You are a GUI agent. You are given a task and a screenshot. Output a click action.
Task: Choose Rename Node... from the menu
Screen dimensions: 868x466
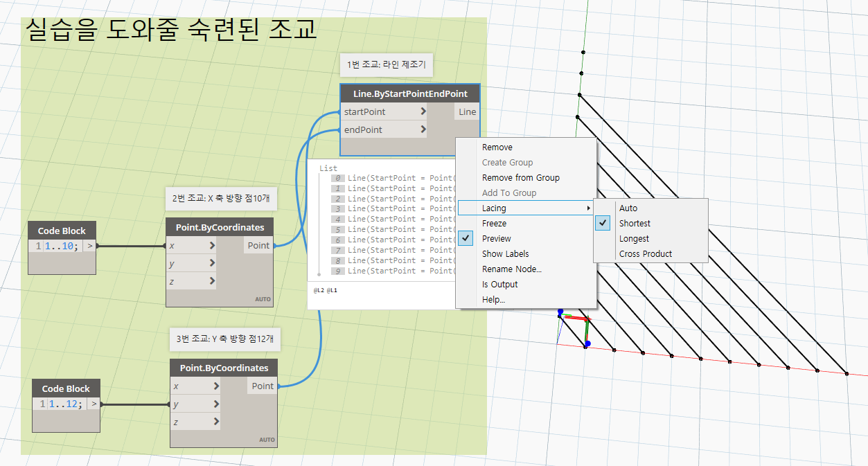526,269
